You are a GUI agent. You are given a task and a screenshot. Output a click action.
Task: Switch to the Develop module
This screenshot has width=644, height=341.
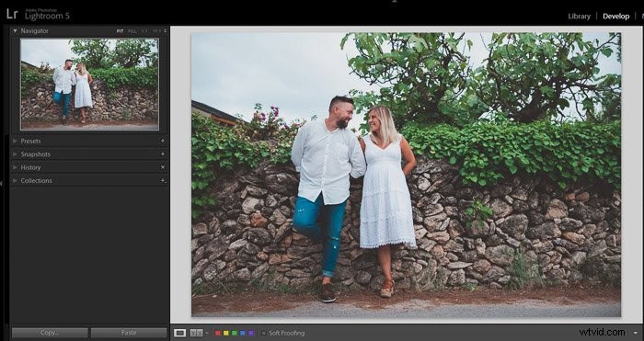[x=615, y=17]
